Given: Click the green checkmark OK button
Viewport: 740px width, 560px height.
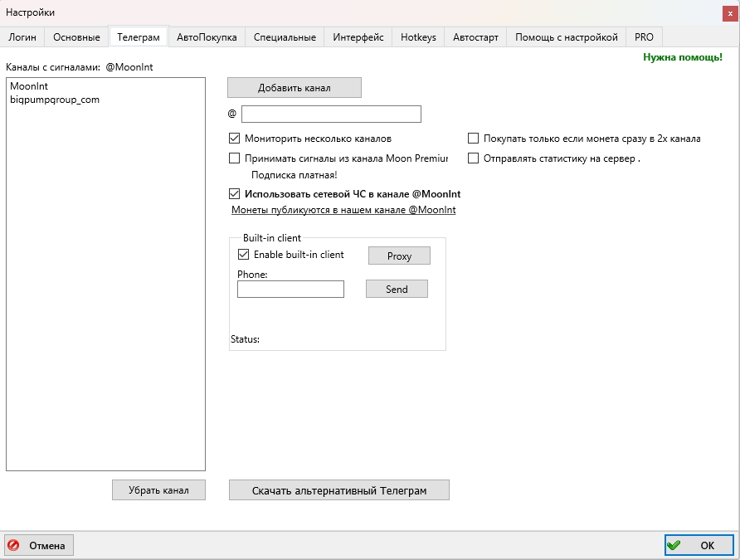Looking at the screenshot, I should point(699,545).
